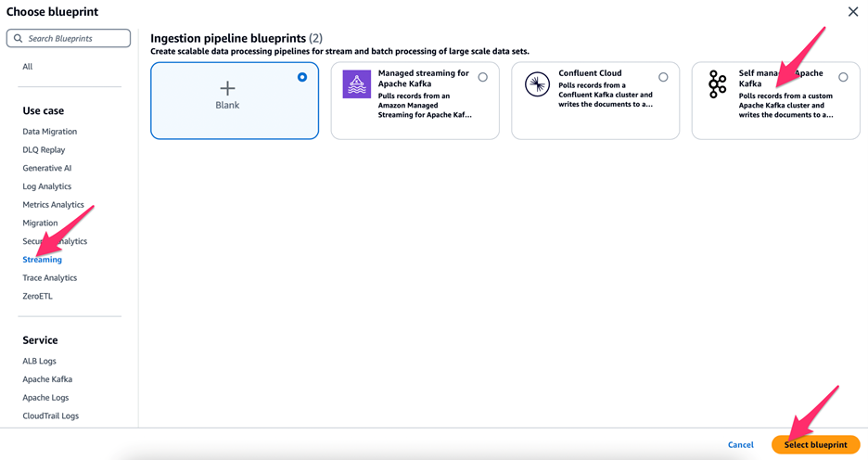
Task: Close the Choose blueprint dialog
Action: (853, 12)
